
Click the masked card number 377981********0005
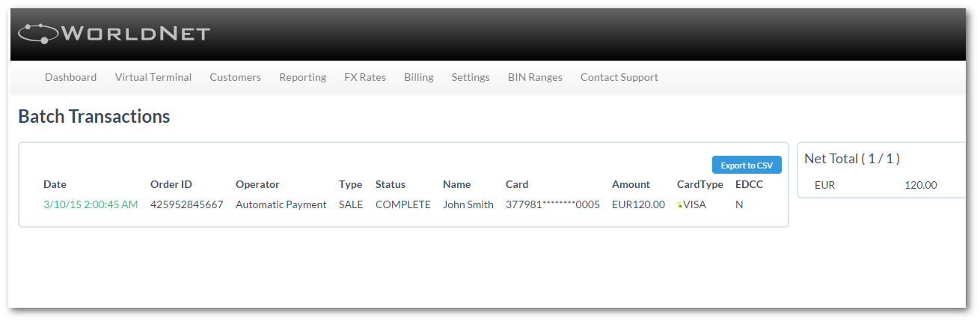point(552,204)
